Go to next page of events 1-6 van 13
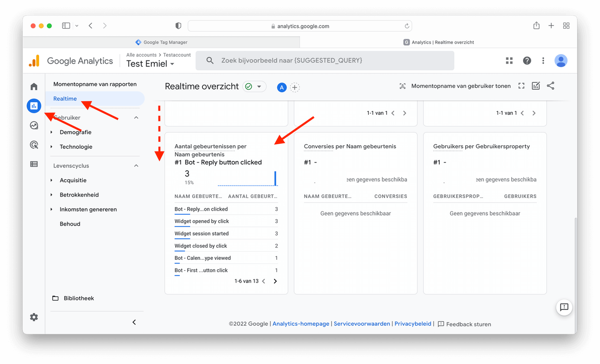Viewport: 600px width, 364px height. point(275,281)
